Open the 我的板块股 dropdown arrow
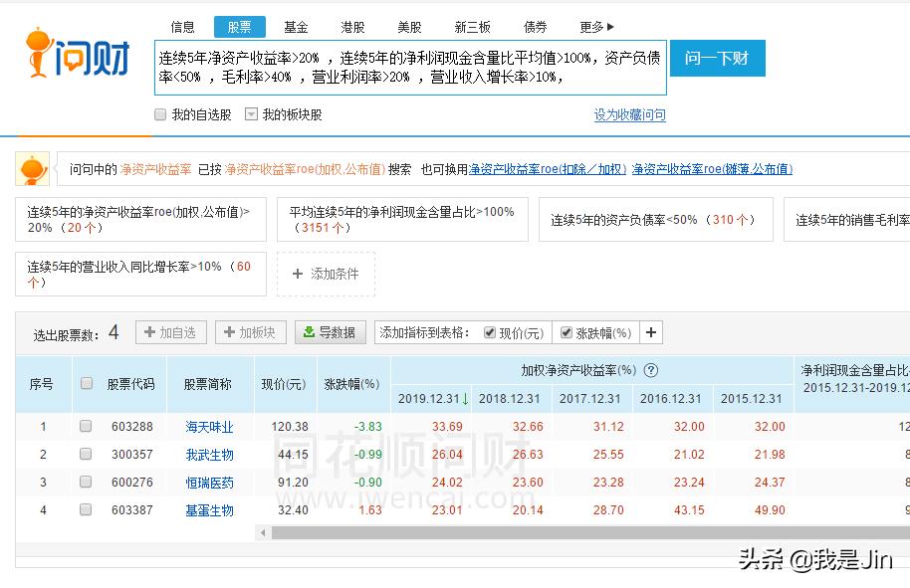910x588 pixels. click(x=252, y=114)
